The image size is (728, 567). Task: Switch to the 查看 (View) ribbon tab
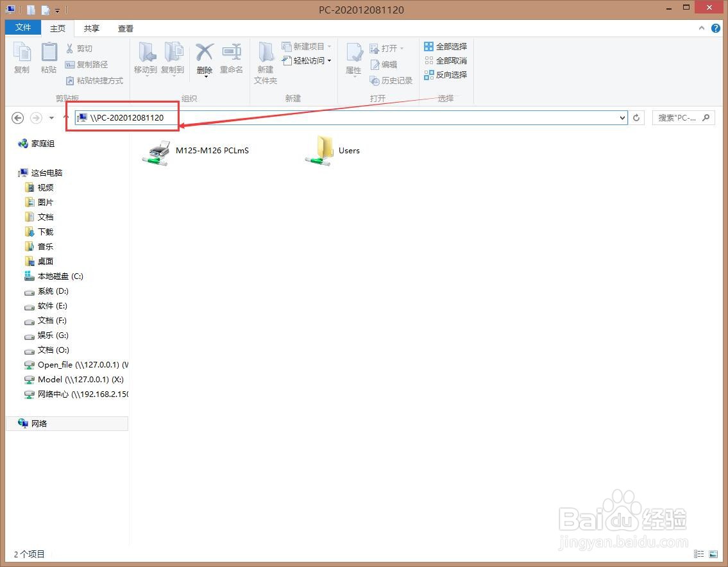click(x=125, y=28)
